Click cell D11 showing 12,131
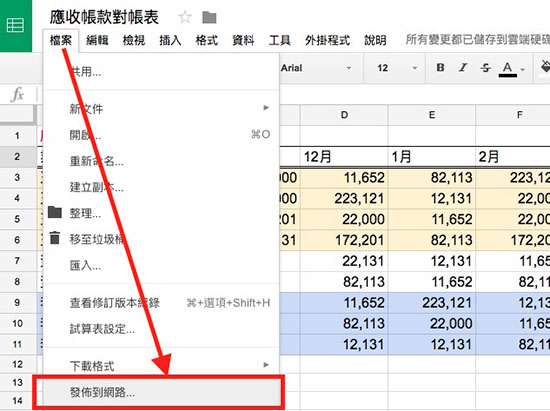 coord(344,344)
